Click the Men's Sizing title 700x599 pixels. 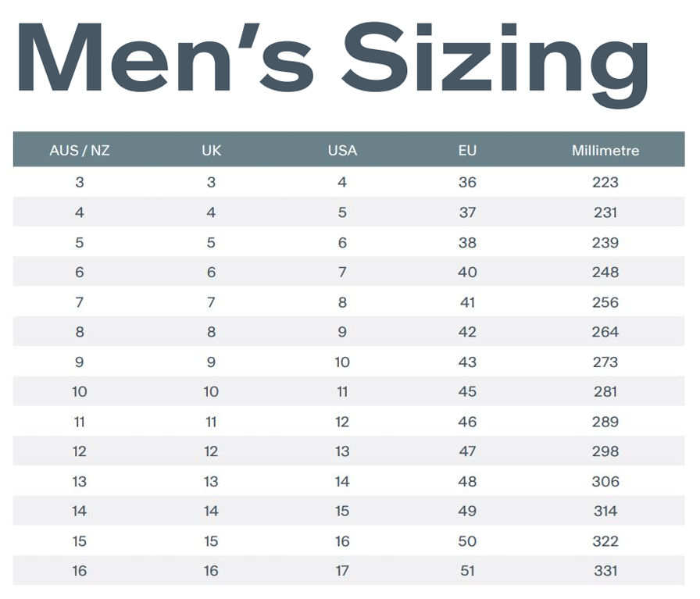tap(332, 62)
